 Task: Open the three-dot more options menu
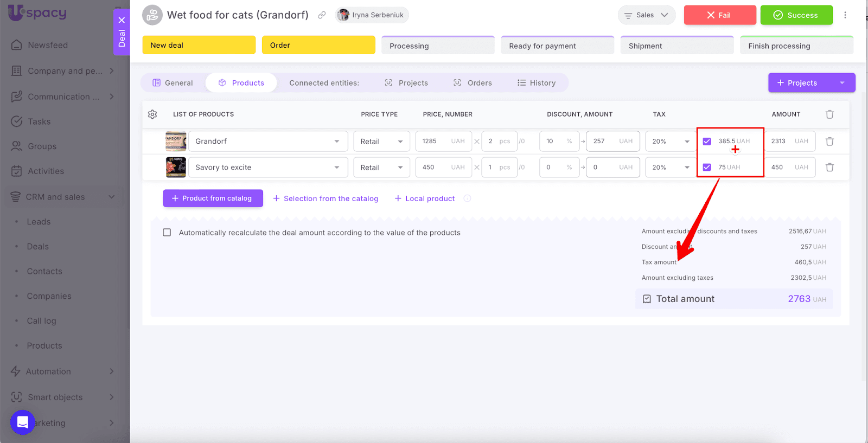[845, 15]
